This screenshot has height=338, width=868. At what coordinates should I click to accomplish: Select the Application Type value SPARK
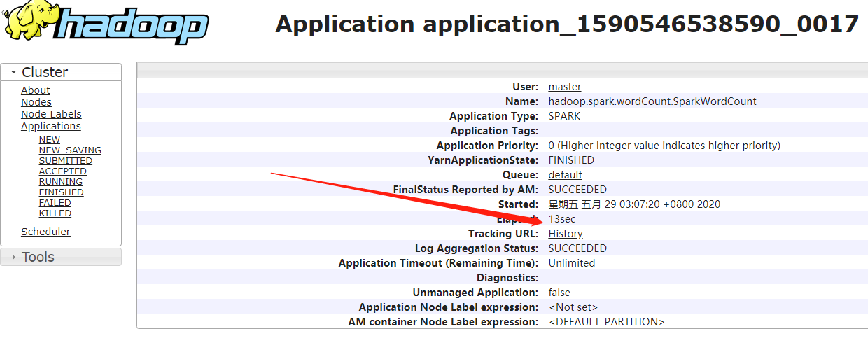coord(564,116)
